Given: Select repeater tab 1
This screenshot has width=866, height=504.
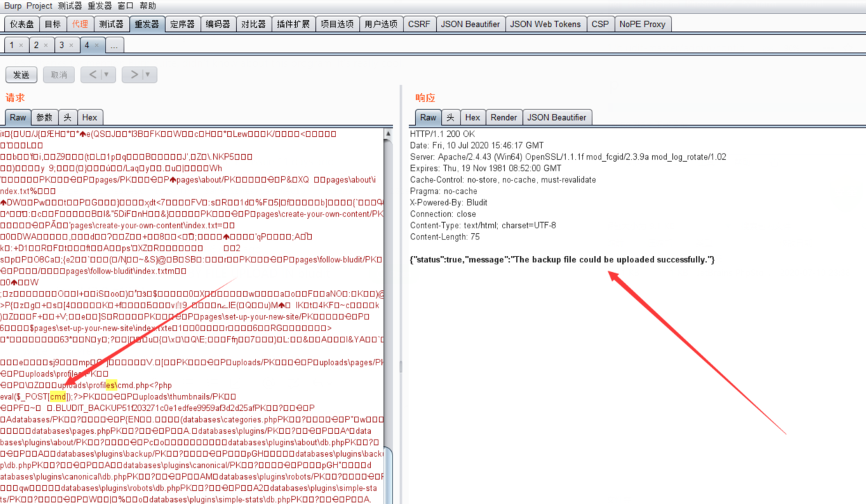Looking at the screenshot, I should tap(12, 45).
